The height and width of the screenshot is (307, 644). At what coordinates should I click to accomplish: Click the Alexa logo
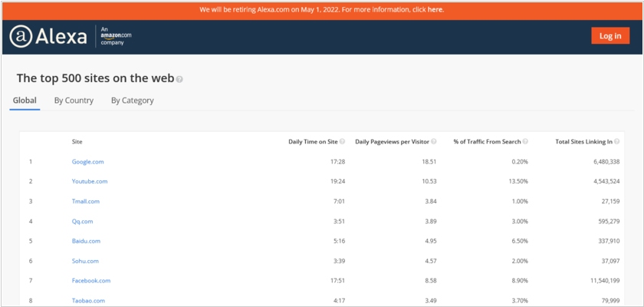[48, 37]
